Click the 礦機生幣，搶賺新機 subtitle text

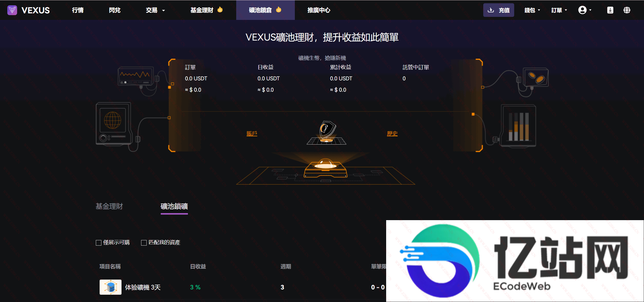click(x=322, y=58)
